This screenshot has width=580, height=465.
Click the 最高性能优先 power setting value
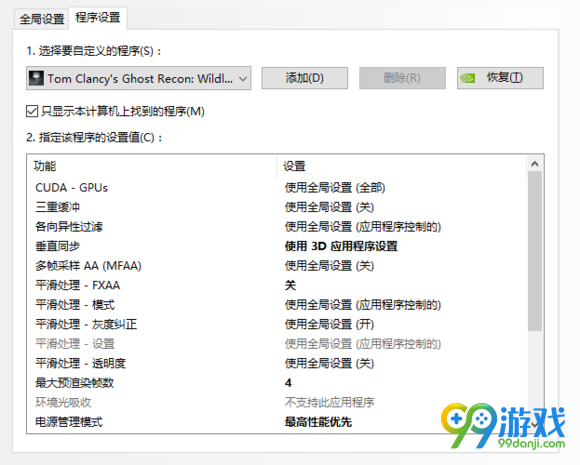click(x=318, y=422)
